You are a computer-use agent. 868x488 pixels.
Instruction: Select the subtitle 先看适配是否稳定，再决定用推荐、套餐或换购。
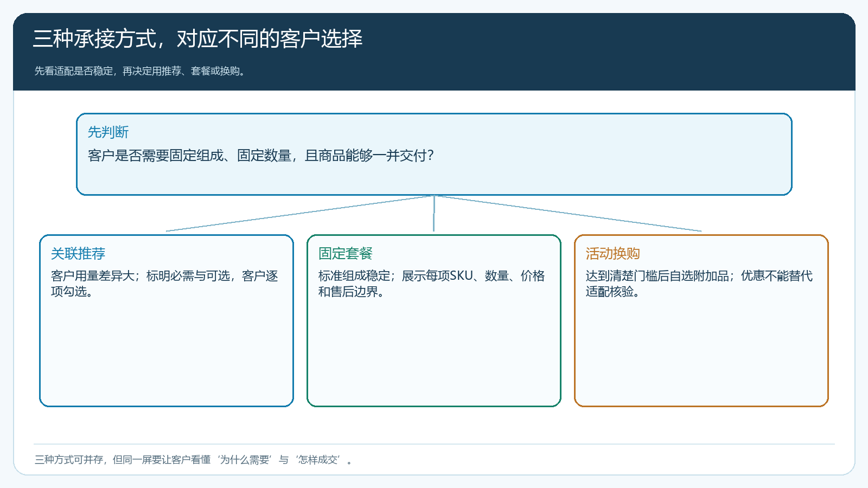click(141, 71)
